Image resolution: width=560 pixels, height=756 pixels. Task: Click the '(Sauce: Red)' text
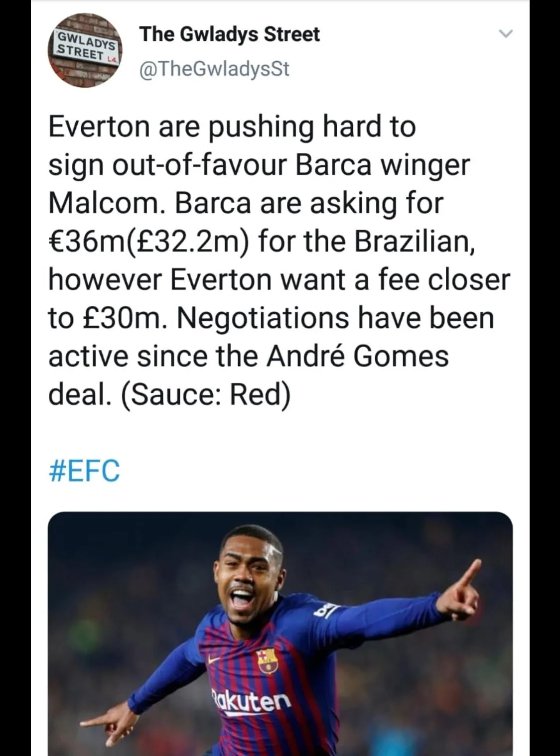[x=205, y=394]
